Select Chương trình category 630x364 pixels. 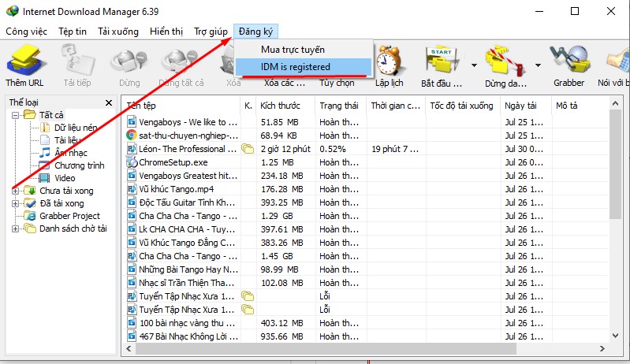pos(80,165)
